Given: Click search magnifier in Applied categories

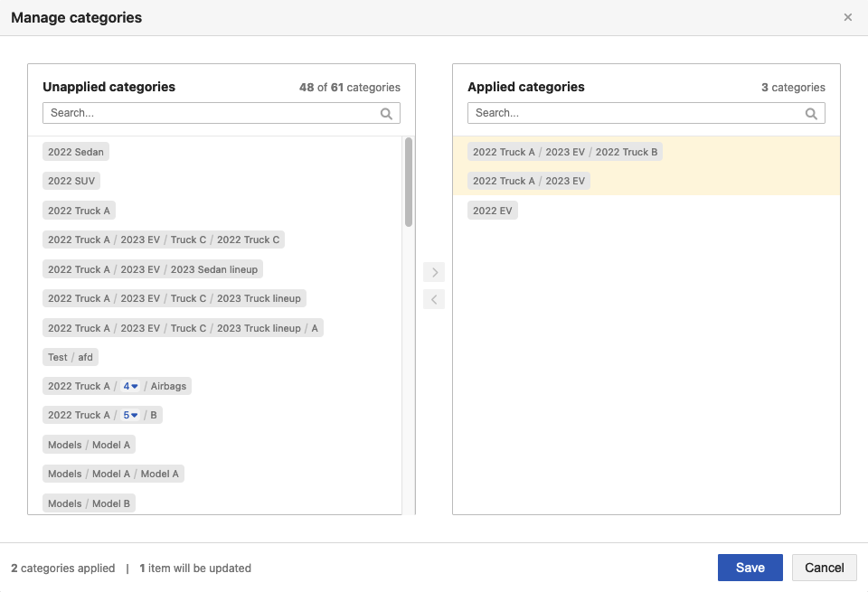Looking at the screenshot, I should pyautogui.click(x=811, y=114).
